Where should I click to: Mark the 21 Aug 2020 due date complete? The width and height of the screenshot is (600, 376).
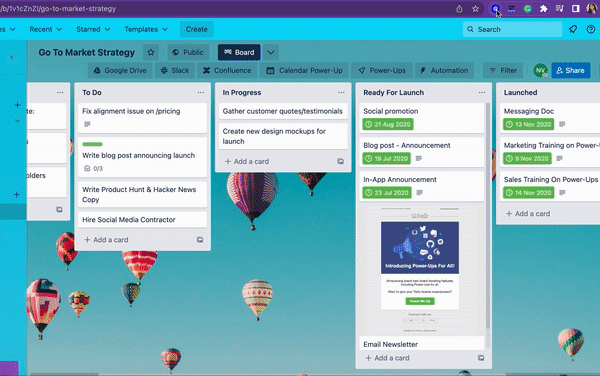tap(388, 124)
